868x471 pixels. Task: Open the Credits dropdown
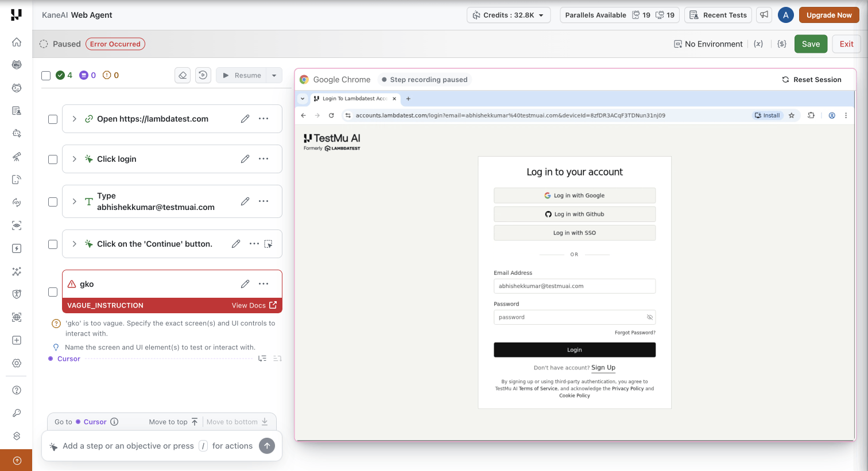[x=509, y=15]
